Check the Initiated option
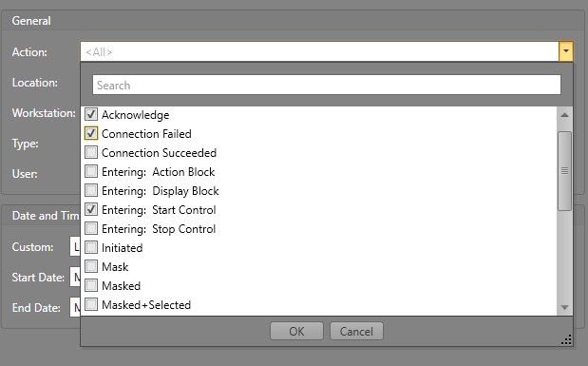 coord(91,247)
